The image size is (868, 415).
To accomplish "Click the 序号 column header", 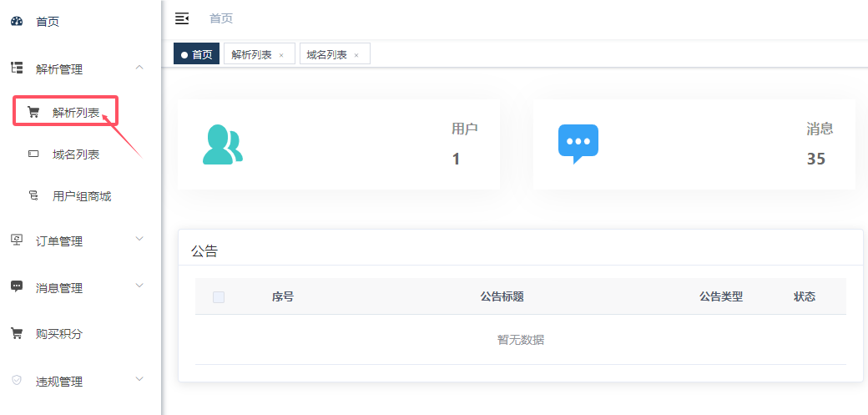I will point(282,297).
